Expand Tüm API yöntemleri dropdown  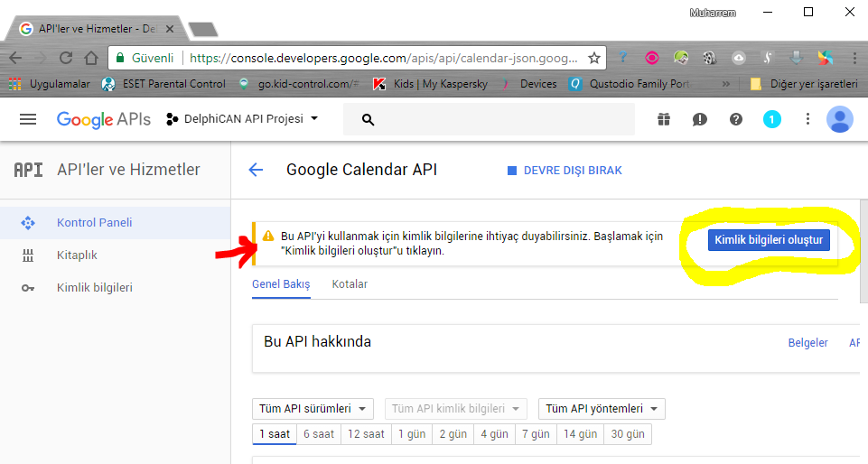(x=602, y=409)
